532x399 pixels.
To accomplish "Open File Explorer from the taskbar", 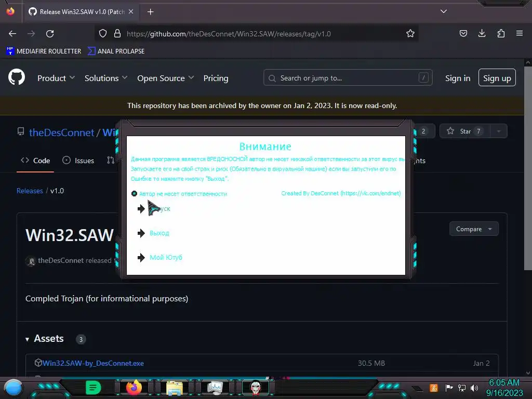I will point(175,388).
